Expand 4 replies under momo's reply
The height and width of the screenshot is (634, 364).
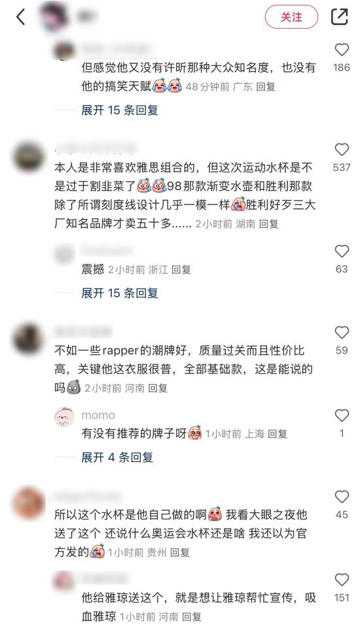tap(117, 457)
